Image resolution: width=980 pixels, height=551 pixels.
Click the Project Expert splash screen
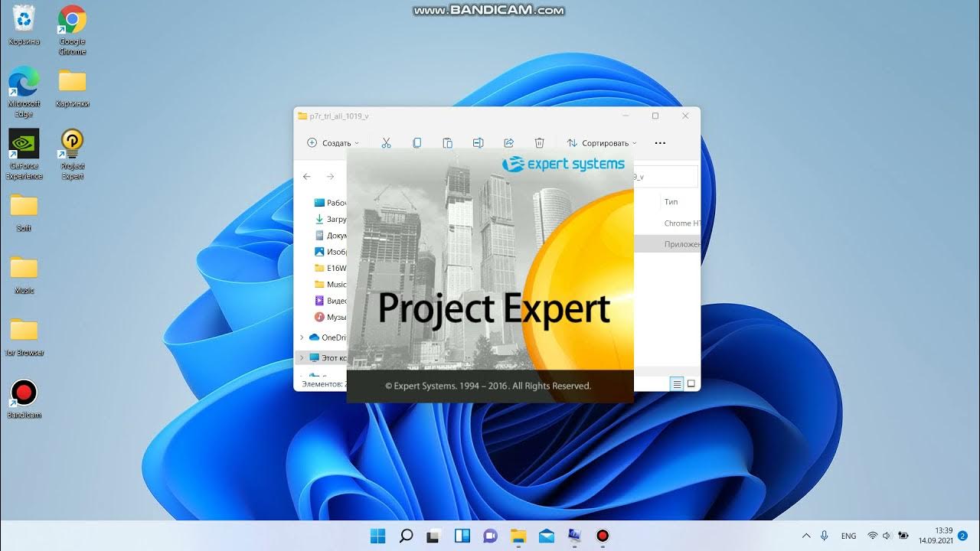pyautogui.click(x=490, y=275)
